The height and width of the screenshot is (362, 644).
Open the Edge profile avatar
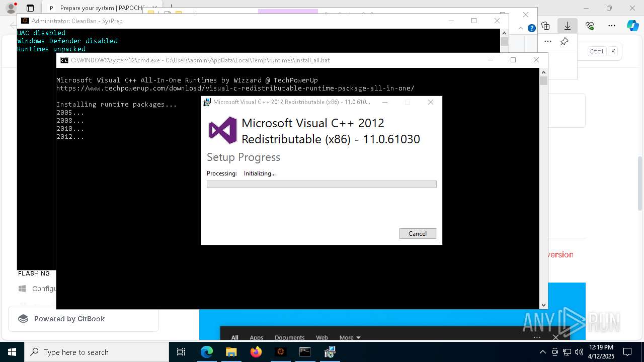click(x=11, y=8)
